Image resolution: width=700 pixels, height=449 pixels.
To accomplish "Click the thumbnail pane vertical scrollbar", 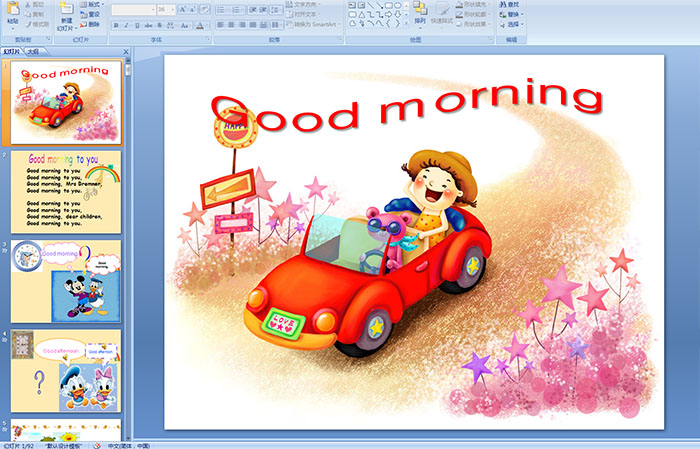I will (128, 250).
